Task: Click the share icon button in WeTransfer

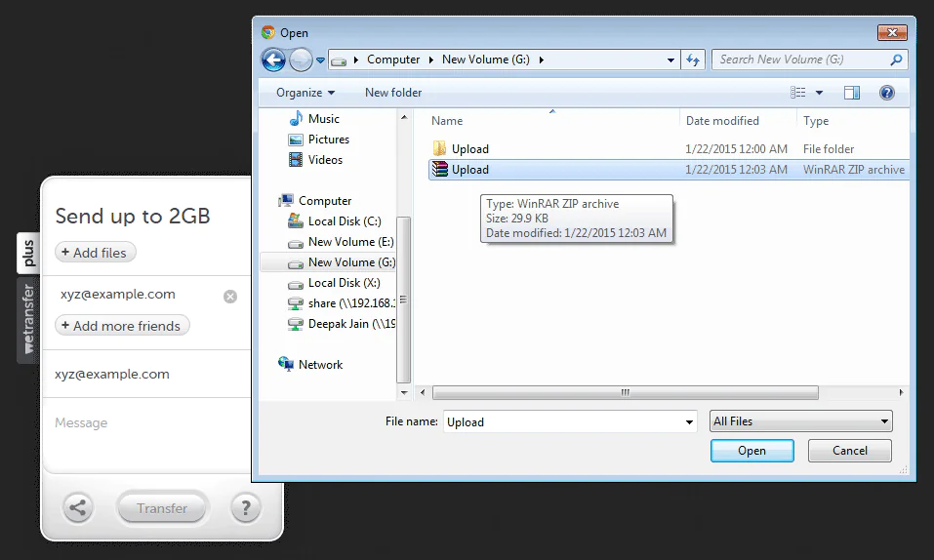Action: (x=77, y=508)
